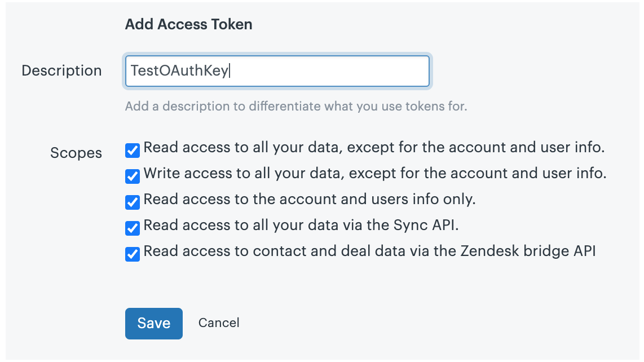Screen dimensions: 644x362
Task: Click the 'Description' field label
Action: 61,70
